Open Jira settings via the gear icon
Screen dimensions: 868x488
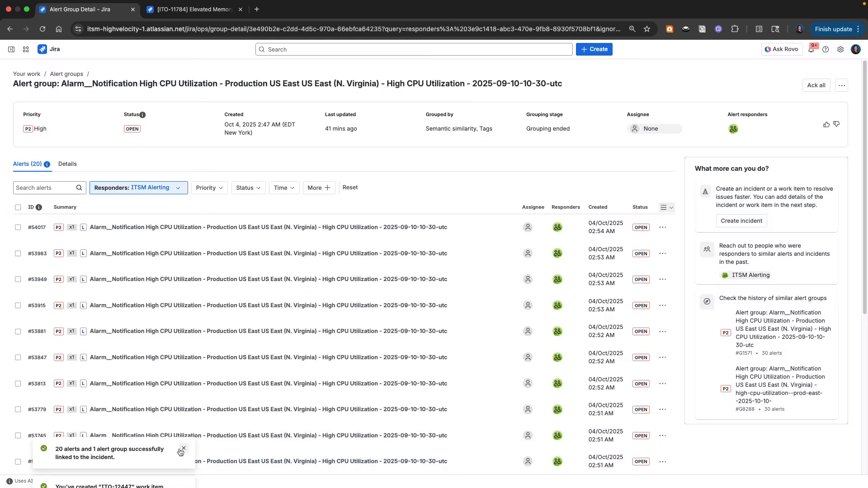(x=840, y=49)
